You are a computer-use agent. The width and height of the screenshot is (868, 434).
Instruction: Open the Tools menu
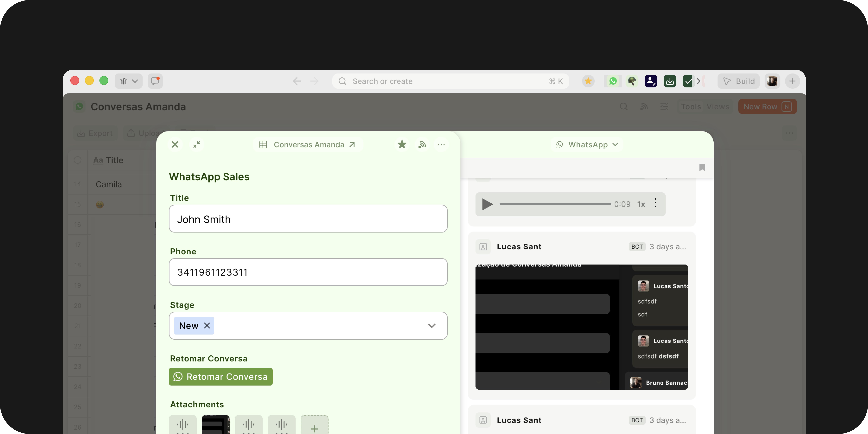tap(691, 106)
